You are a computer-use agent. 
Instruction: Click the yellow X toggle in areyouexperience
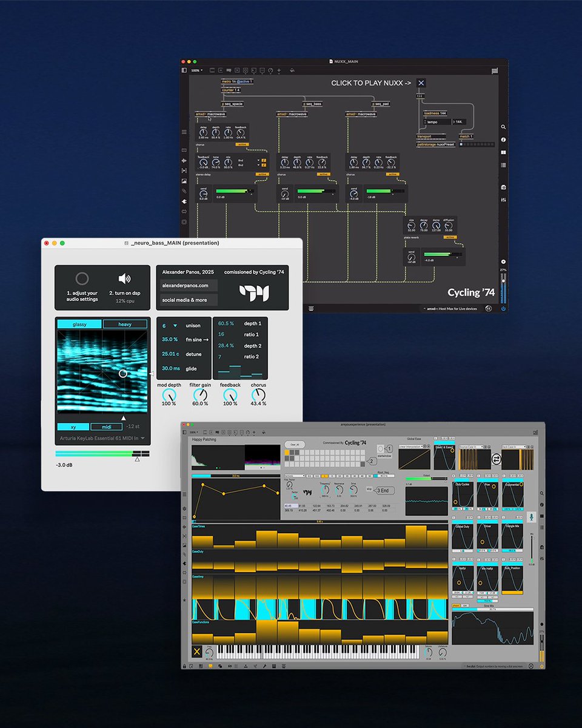tap(197, 652)
